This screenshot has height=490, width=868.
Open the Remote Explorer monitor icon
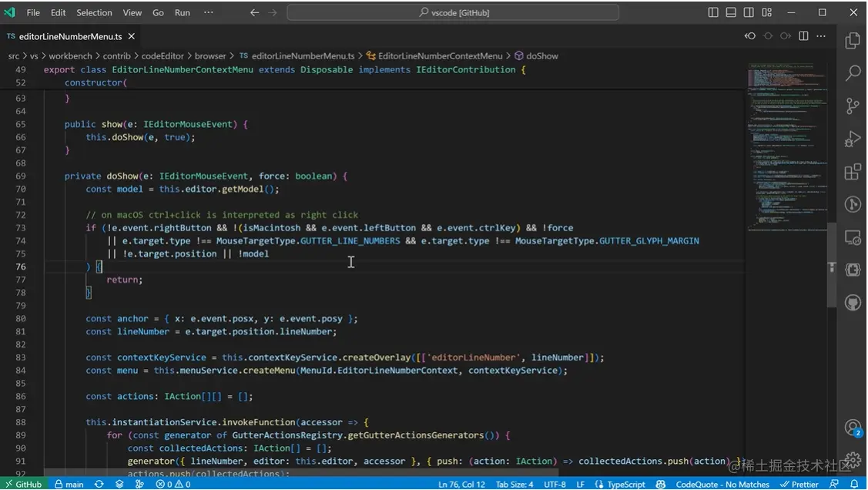(853, 237)
